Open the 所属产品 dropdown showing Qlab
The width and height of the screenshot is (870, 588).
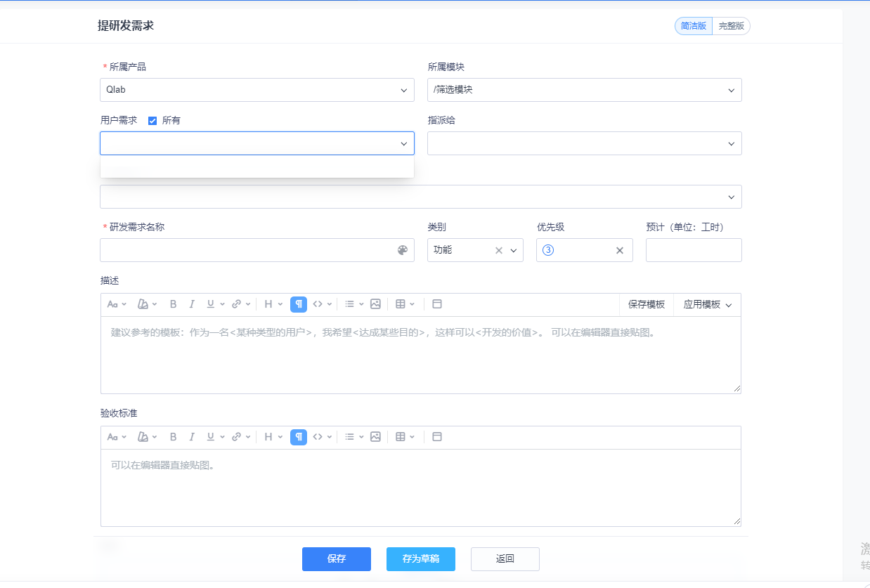pyautogui.click(x=257, y=90)
